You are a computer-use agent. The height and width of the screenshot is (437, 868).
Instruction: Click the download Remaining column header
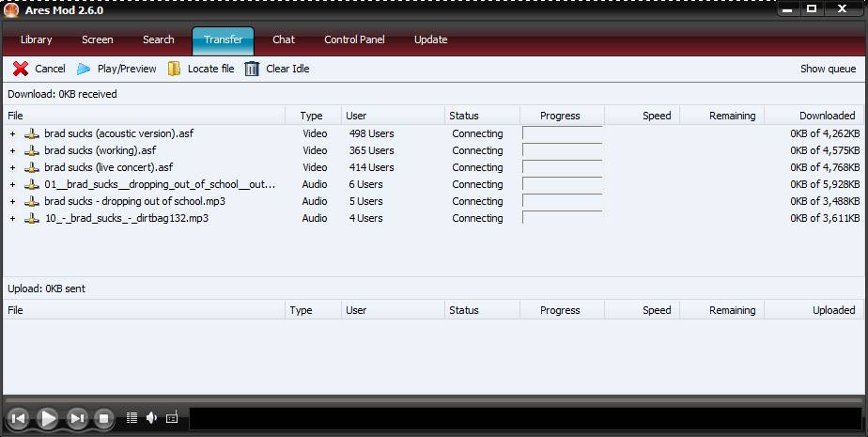721,116
